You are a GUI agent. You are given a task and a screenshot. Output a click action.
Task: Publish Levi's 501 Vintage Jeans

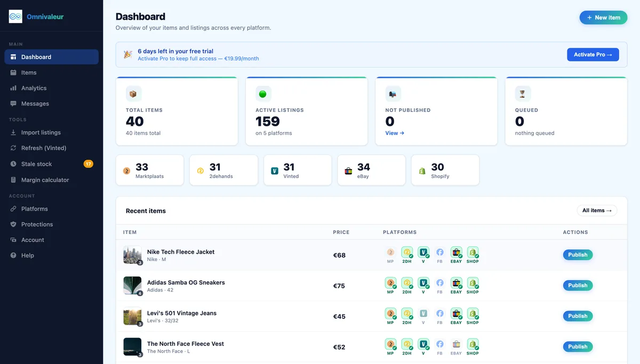click(578, 316)
